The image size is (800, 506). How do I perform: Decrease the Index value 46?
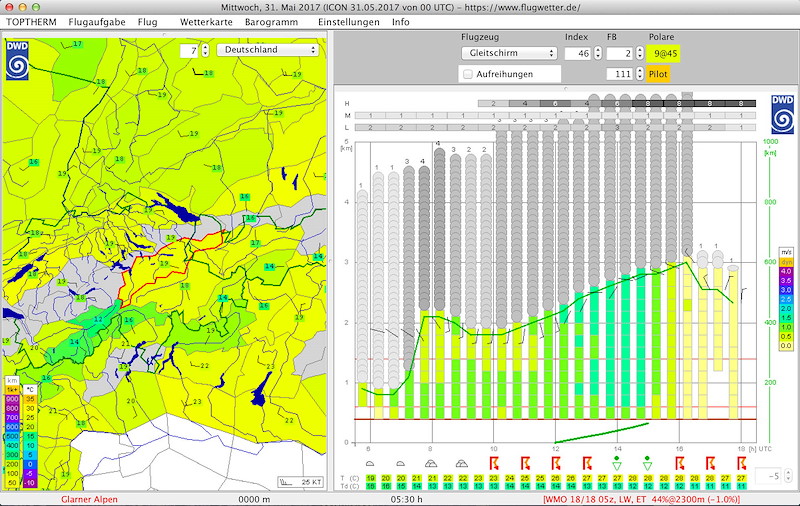(x=598, y=57)
